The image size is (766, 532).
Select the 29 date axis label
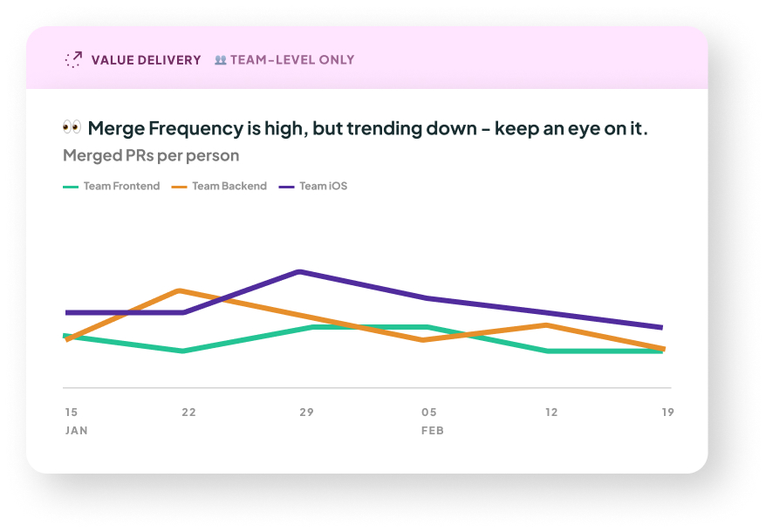tap(306, 413)
